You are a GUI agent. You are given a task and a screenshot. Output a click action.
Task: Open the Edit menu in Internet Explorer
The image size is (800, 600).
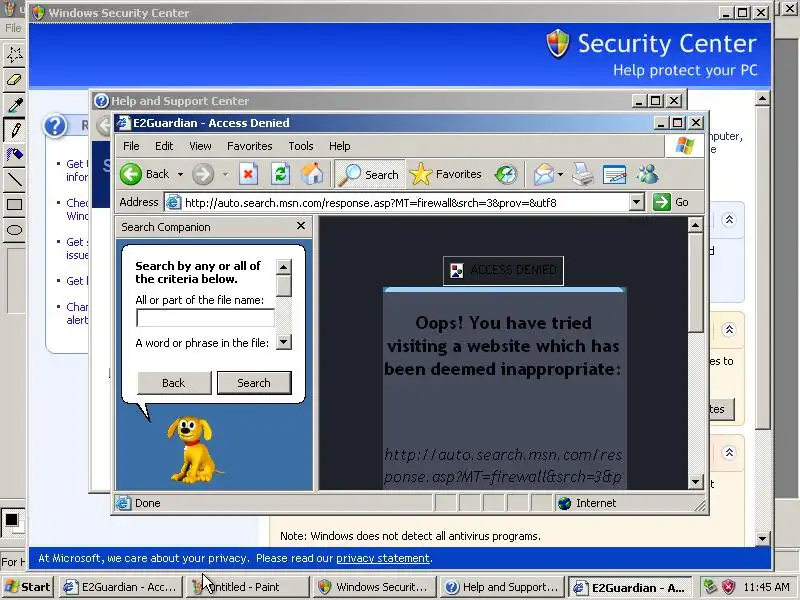click(164, 146)
